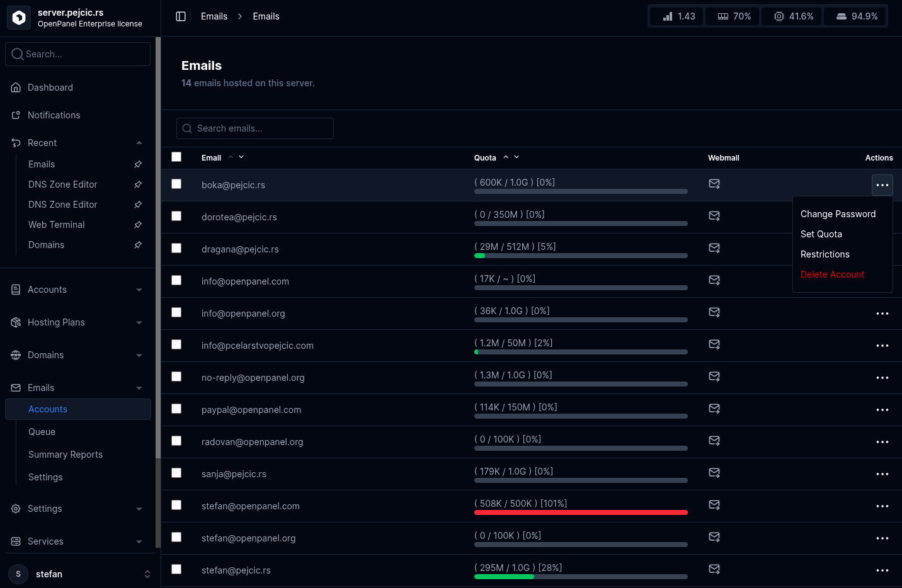The height and width of the screenshot is (588, 902).
Task: Collapse the Recent section
Action: 78,143
